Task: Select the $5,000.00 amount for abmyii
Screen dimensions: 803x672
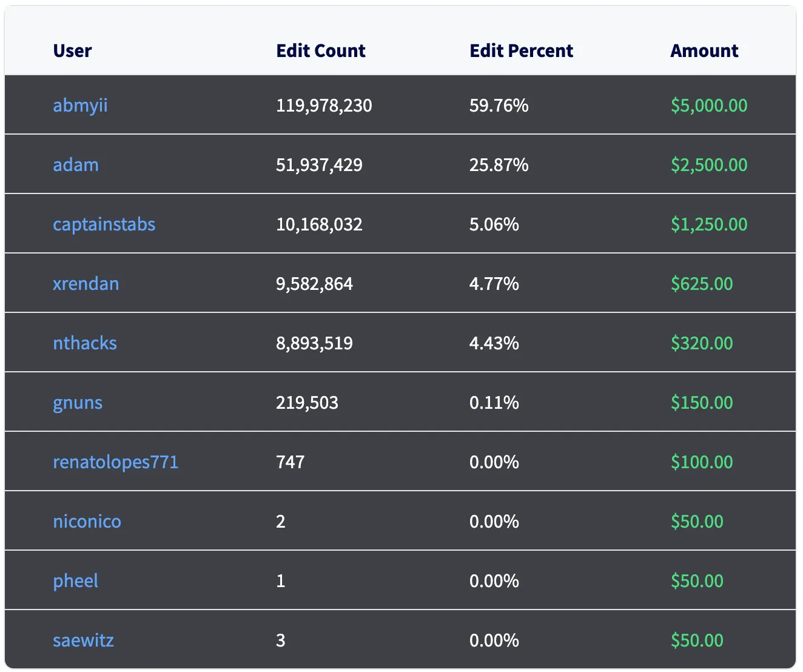Action: (708, 105)
